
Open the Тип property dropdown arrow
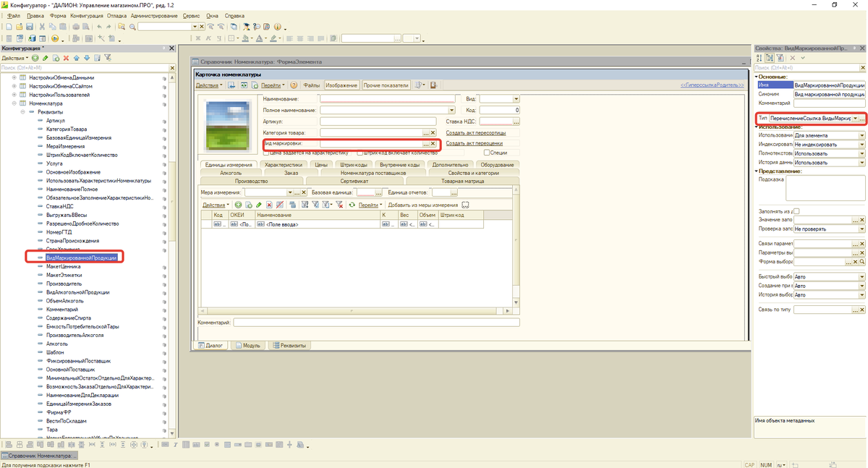855,118
